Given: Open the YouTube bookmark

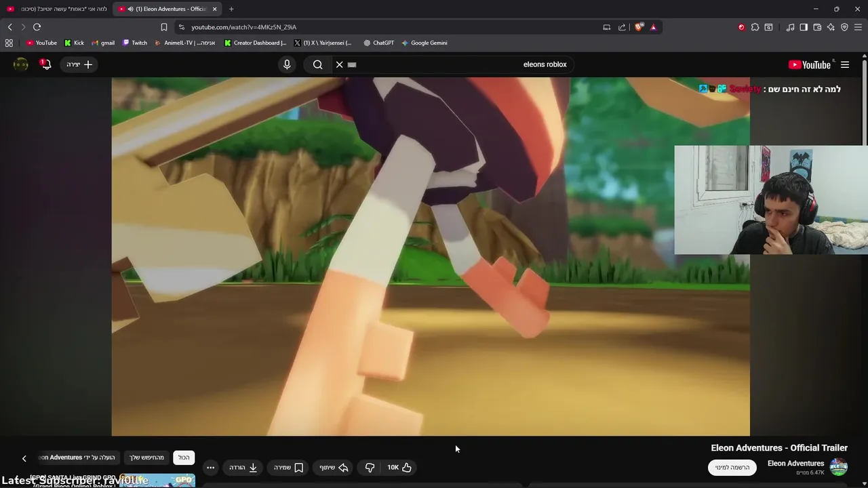Looking at the screenshot, I should tap(41, 43).
